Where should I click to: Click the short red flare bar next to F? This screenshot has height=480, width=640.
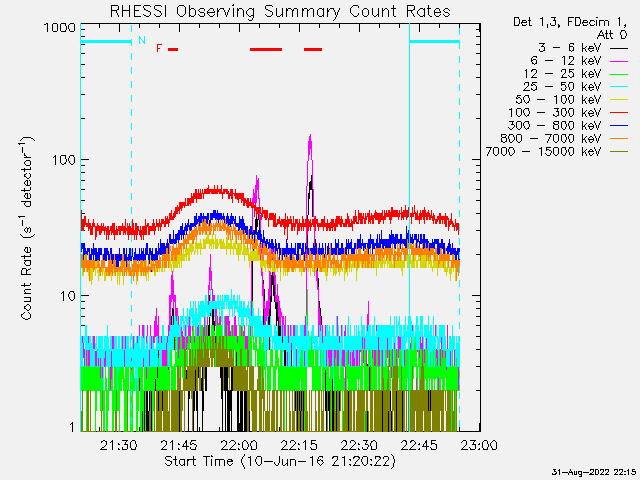point(173,49)
